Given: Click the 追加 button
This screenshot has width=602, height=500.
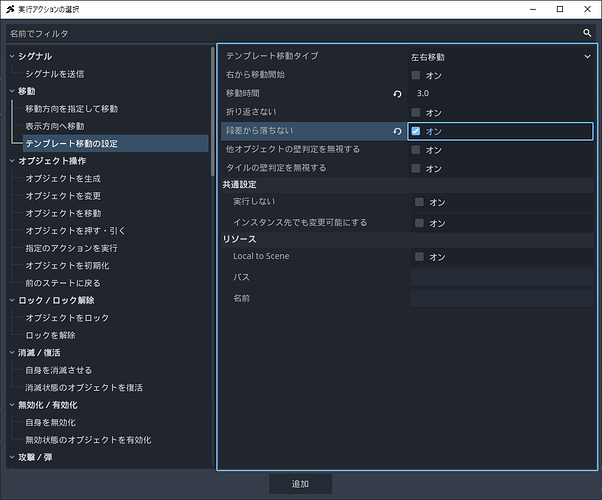Looking at the screenshot, I should [x=300, y=484].
